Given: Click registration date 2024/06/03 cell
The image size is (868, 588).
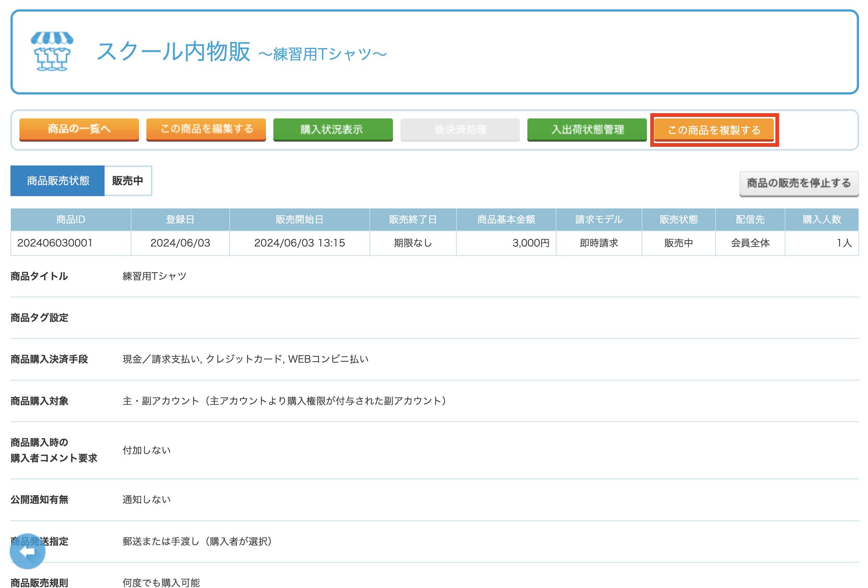Looking at the screenshot, I should click(180, 243).
